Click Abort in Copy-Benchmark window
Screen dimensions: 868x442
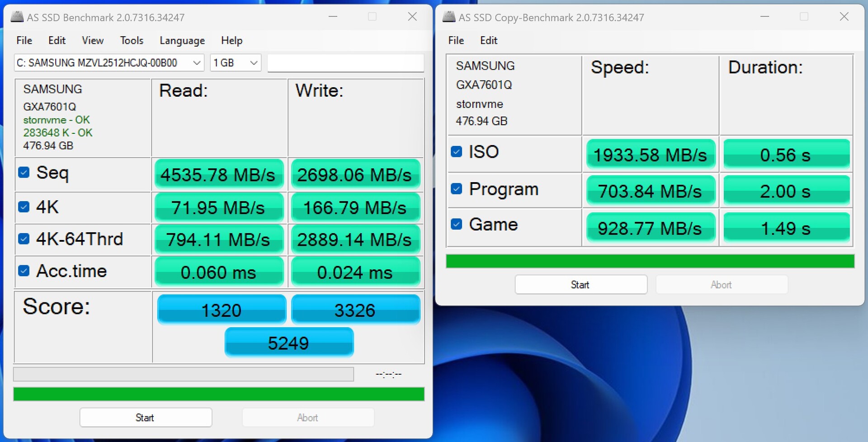coord(722,285)
